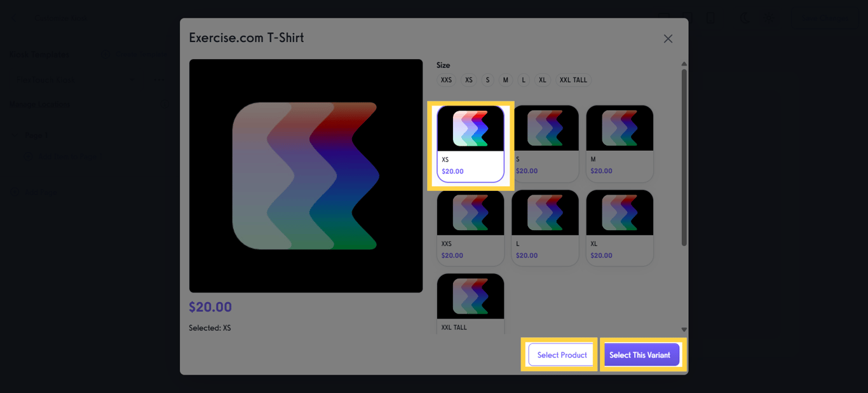This screenshot has height=393, width=868.
Task: Click the Add Page plus icon
Action: 14,192
